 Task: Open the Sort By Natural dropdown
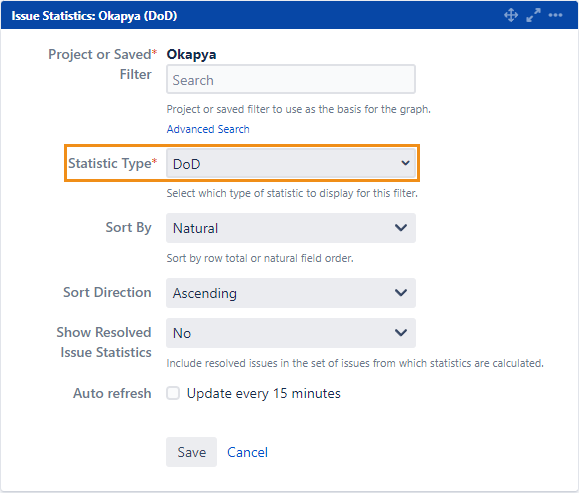point(291,228)
